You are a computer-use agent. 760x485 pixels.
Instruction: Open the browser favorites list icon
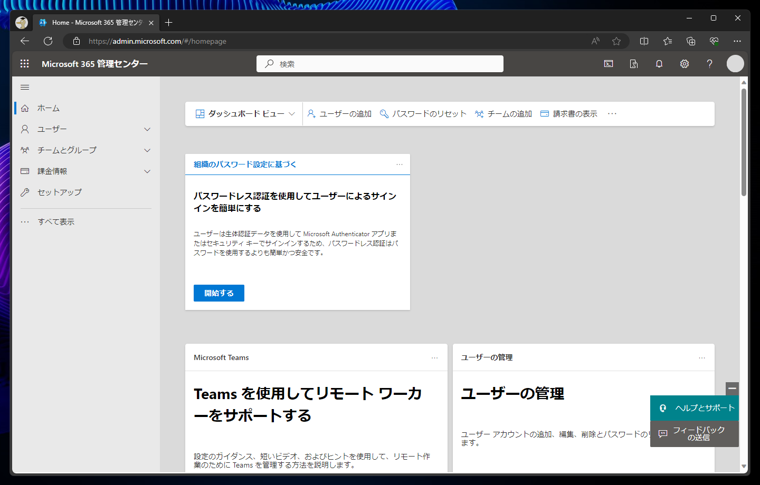point(667,41)
